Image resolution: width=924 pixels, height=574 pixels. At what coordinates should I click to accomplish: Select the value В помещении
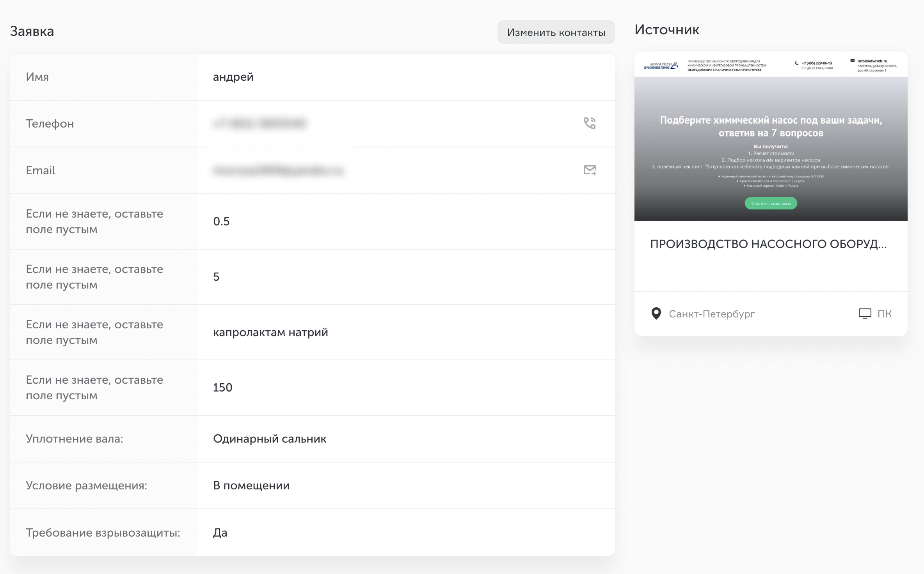pos(251,485)
